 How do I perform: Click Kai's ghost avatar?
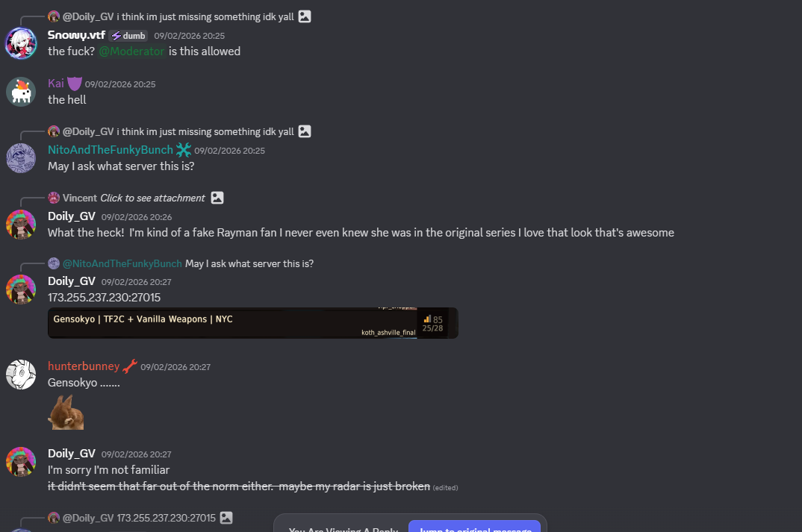(21, 91)
